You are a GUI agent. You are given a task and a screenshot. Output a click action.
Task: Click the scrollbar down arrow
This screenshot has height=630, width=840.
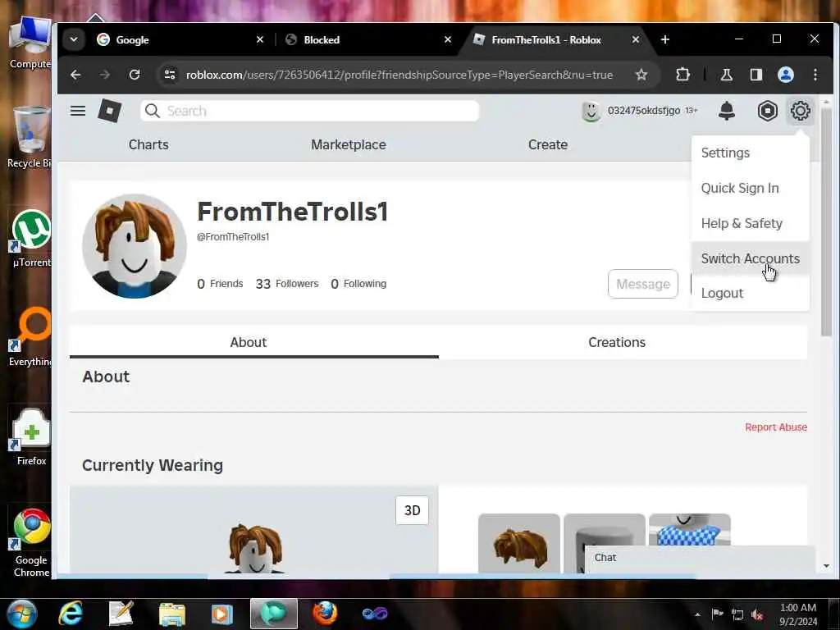826,566
